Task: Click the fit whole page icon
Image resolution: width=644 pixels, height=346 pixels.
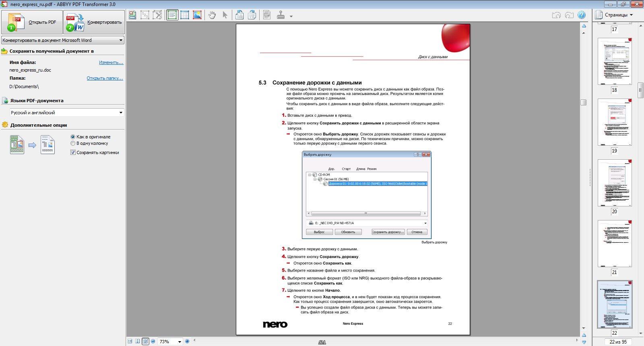Action: (145, 341)
